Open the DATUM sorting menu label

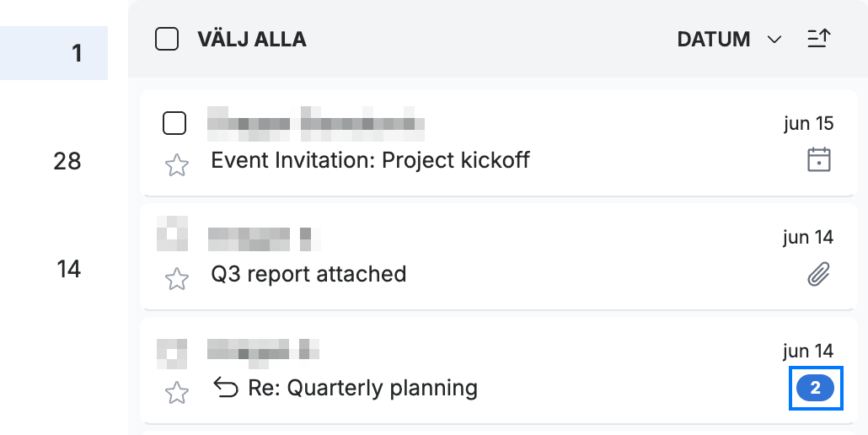coord(714,40)
